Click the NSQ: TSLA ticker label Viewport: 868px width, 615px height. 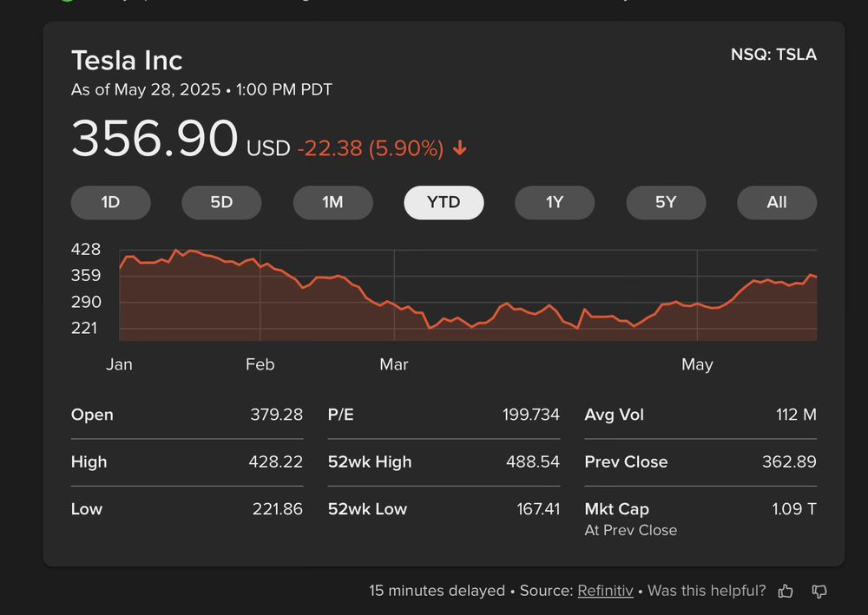click(773, 55)
